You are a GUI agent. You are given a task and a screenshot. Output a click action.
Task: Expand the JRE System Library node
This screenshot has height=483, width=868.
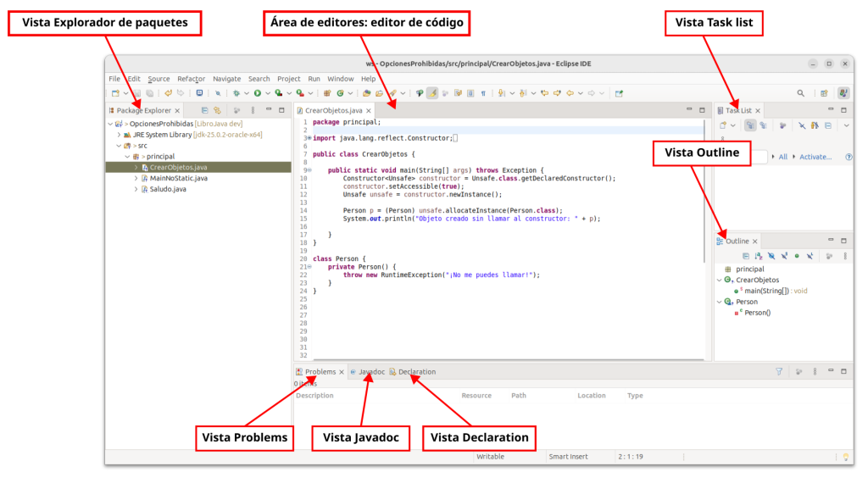[x=119, y=135]
